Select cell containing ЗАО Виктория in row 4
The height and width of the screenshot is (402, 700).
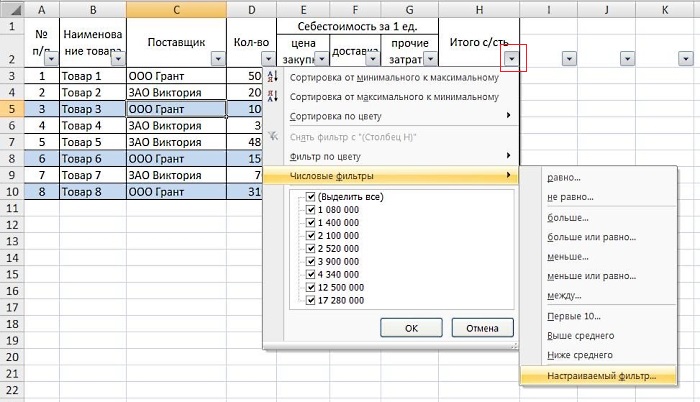(x=176, y=91)
